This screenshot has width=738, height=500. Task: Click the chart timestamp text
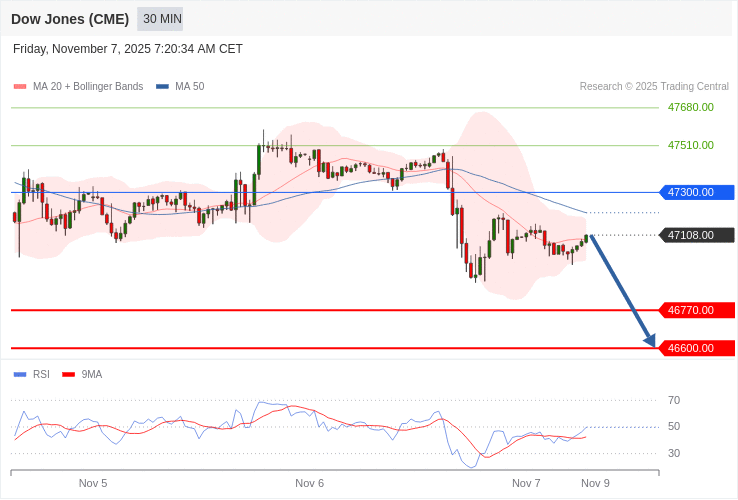click(x=128, y=49)
